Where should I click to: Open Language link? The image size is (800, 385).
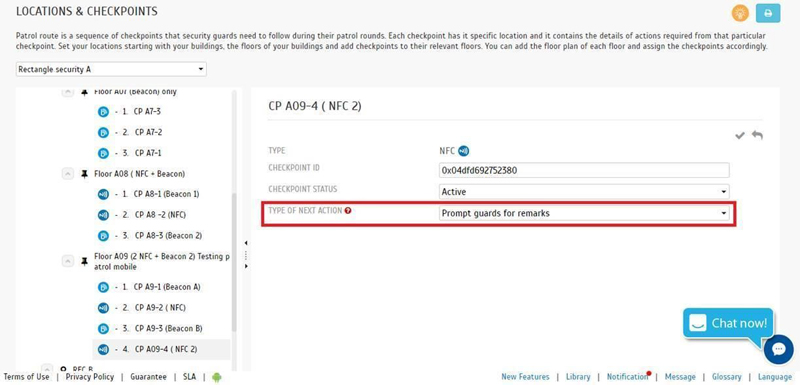pos(774,377)
